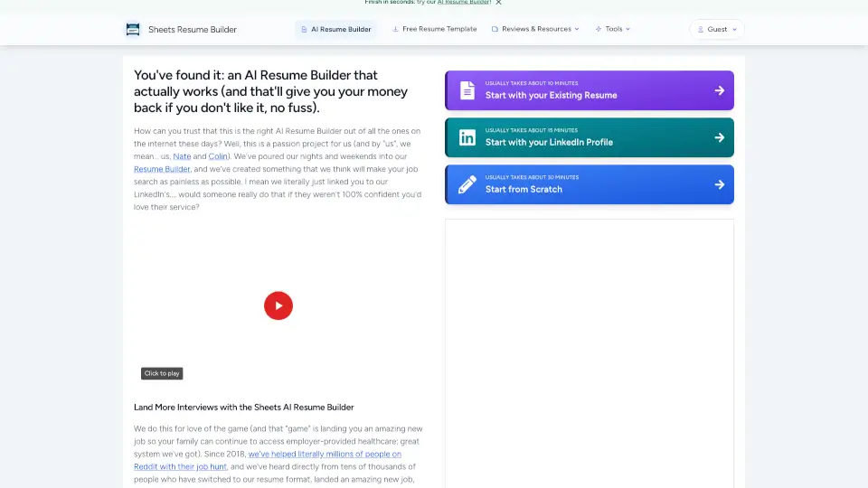
Task: Dismiss the top banner with the X icon
Action: tap(498, 3)
